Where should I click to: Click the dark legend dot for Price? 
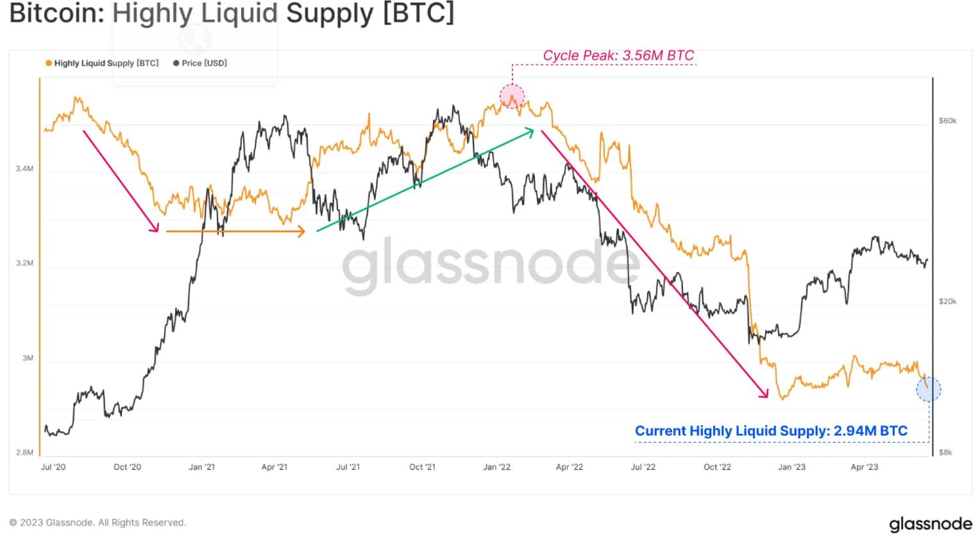pos(176,63)
